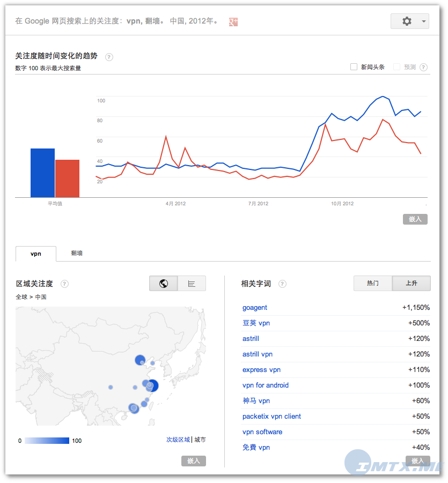Screen dimensions: 448x483
Task: Open the vpn for android term
Action: click(266, 385)
